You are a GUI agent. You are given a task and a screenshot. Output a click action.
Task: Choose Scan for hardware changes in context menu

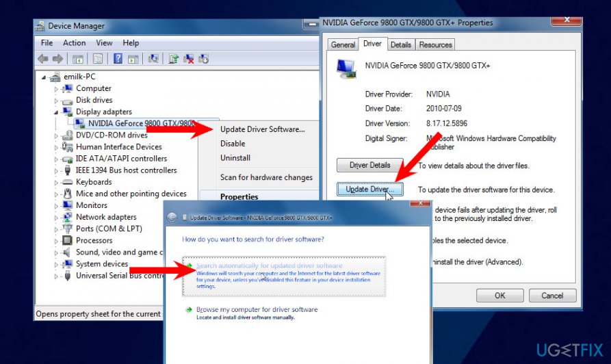tap(266, 178)
